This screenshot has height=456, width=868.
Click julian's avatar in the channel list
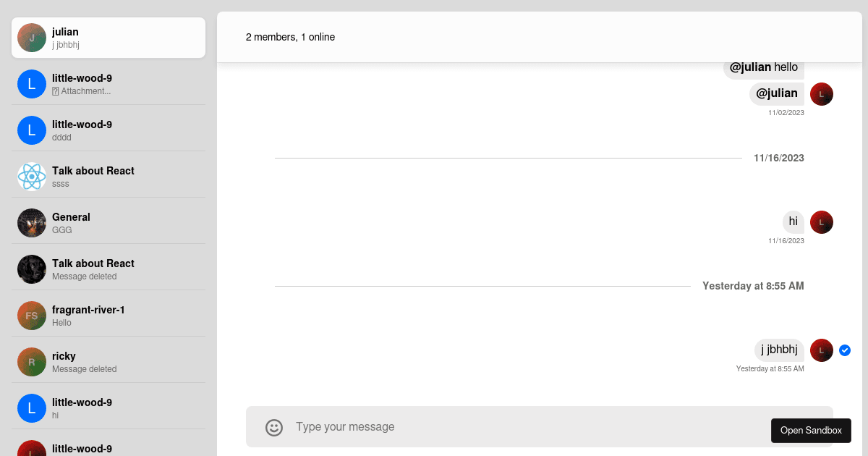click(32, 38)
